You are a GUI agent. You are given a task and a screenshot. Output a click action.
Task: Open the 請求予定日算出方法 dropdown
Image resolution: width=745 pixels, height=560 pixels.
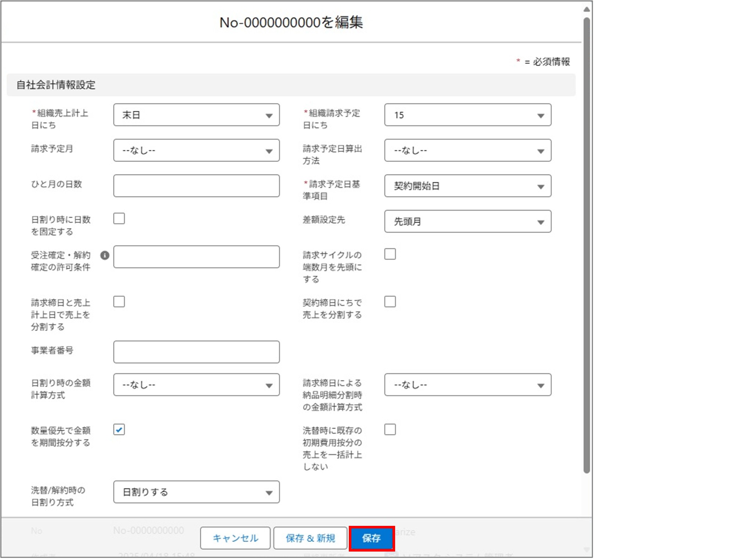pyautogui.click(x=468, y=150)
